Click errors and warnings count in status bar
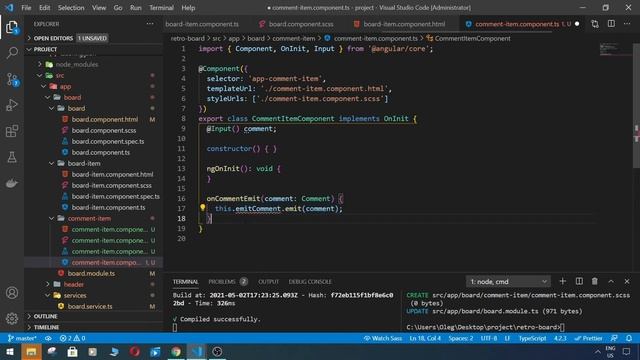640x360 pixels. point(72,338)
